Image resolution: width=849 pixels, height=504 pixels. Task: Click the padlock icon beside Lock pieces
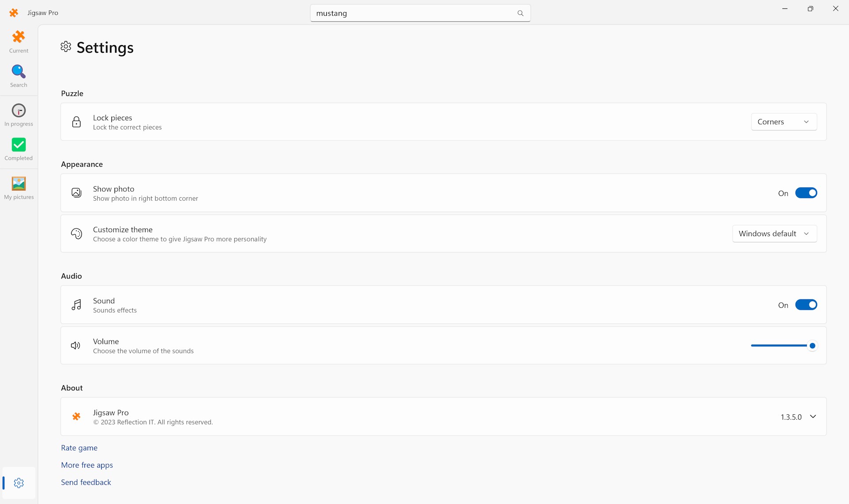[x=76, y=122]
